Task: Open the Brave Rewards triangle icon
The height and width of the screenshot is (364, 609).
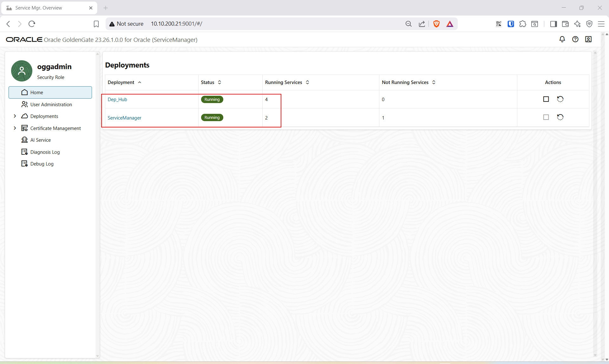Action: point(450,24)
